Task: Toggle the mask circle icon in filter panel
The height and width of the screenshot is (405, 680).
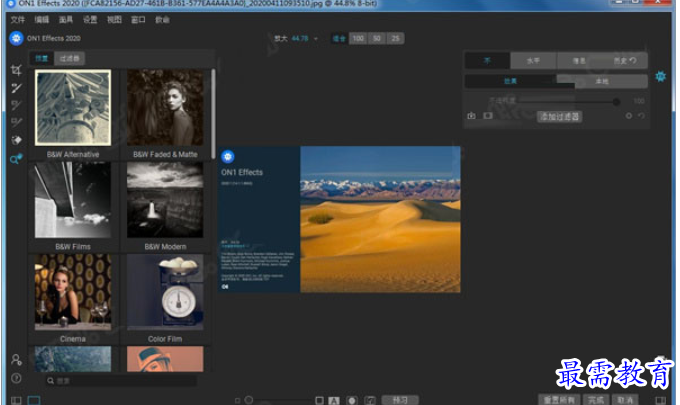Action: click(628, 117)
